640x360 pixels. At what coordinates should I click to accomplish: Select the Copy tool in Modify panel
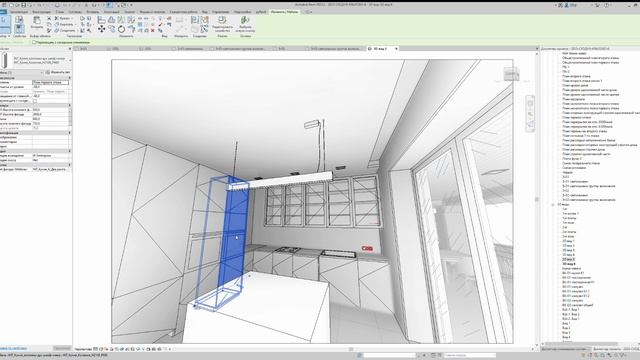(111, 29)
